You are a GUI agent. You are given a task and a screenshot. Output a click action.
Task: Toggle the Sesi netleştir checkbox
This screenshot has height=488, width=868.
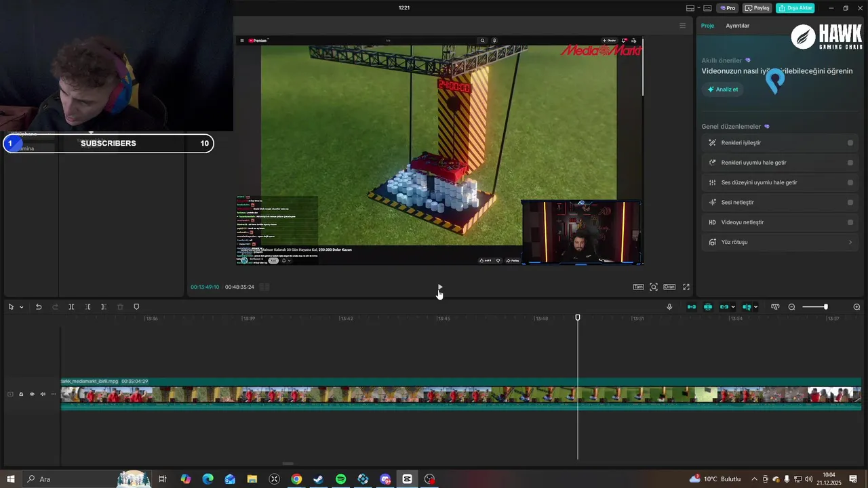(x=850, y=203)
